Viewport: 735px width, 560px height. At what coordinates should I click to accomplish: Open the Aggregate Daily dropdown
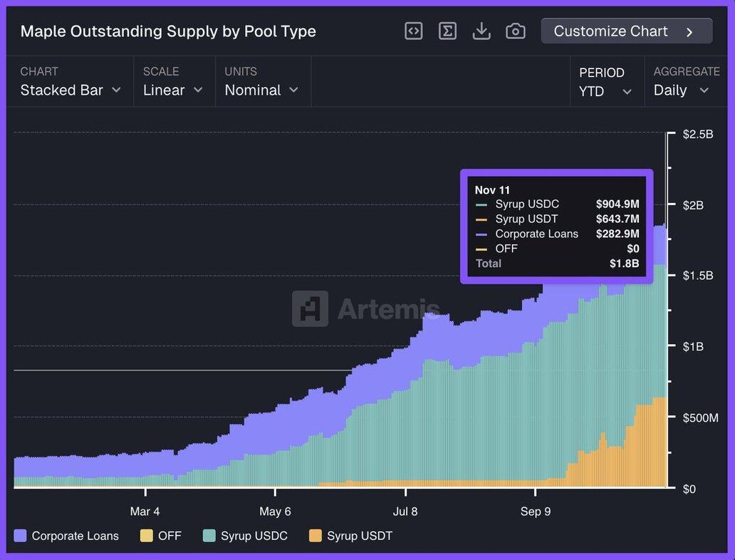click(681, 90)
